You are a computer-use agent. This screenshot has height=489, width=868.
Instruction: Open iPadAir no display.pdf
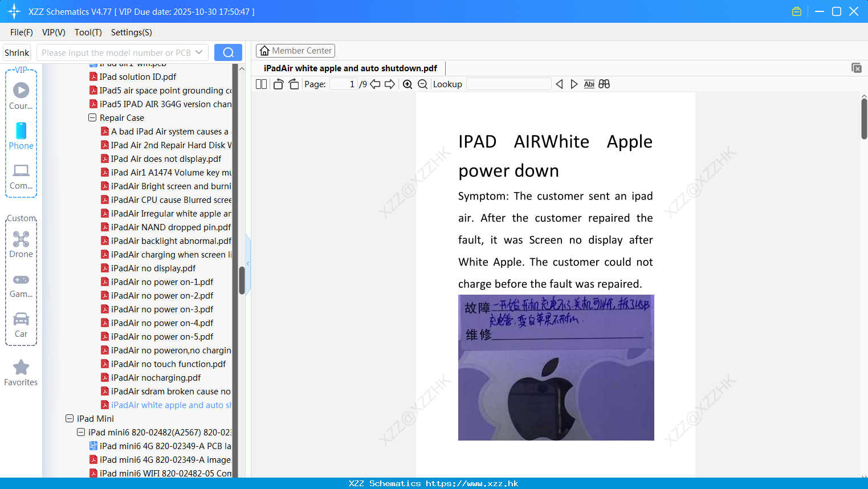(x=148, y=268)
